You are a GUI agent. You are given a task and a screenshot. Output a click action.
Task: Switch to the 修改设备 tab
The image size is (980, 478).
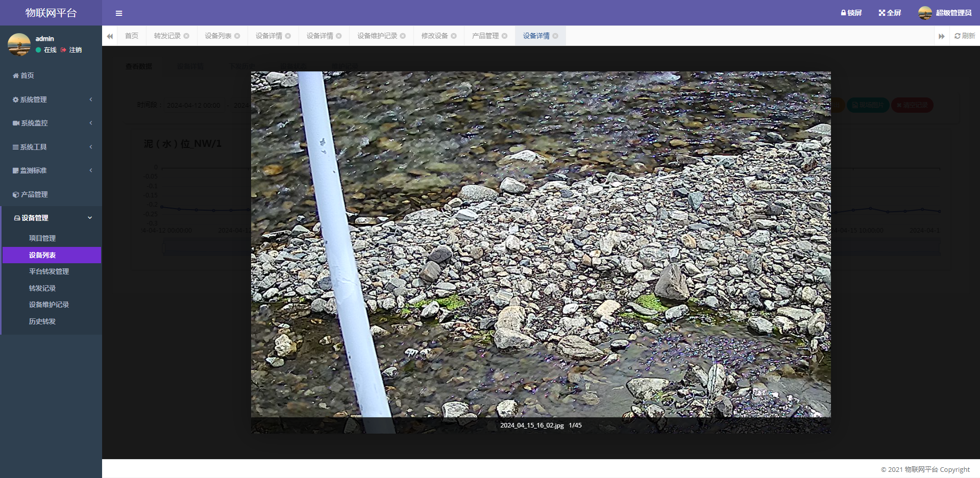tap(434, 36)
